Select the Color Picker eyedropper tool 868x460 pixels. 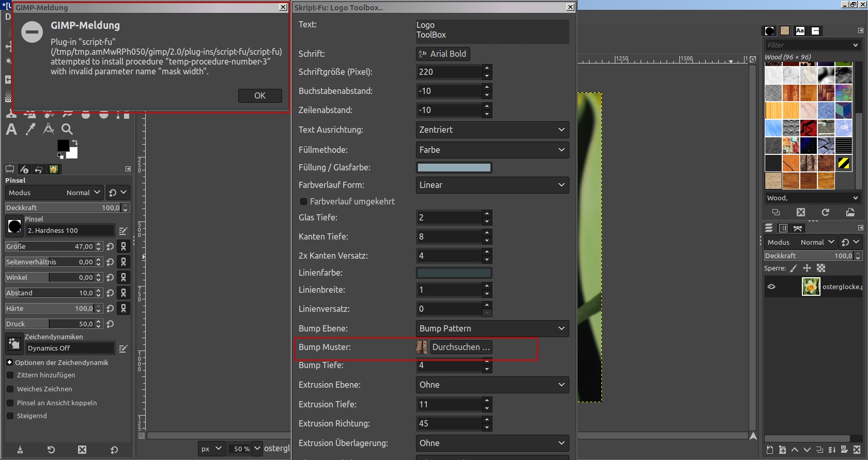click(x=30, y=129)
